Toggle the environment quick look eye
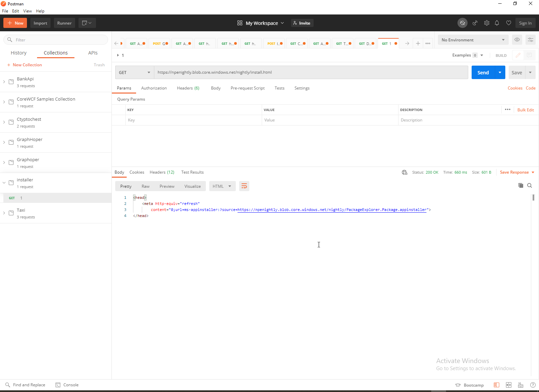 pyautogui.click(x=517, y=40)
